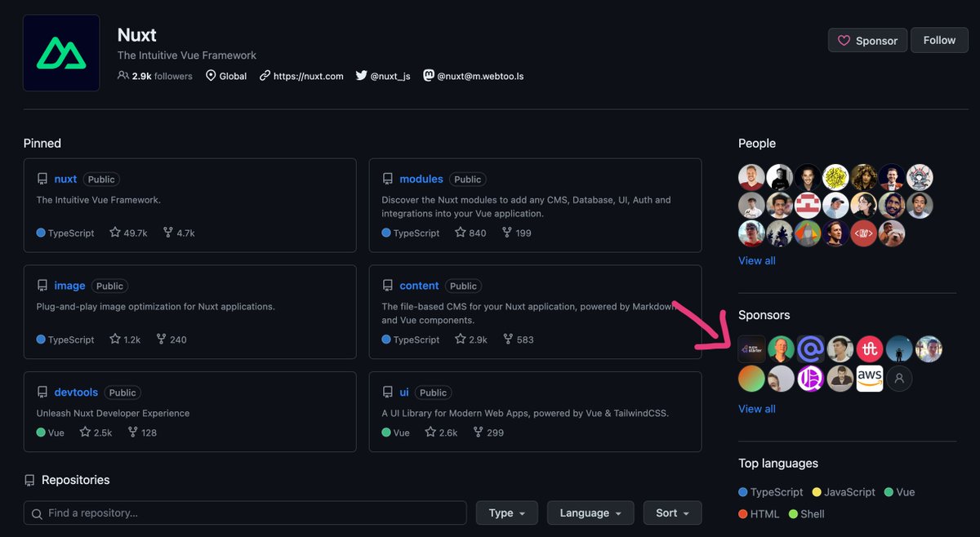The image size is (980, 537).
Task: Open the Sort dropdown
Action: [672, 513]
